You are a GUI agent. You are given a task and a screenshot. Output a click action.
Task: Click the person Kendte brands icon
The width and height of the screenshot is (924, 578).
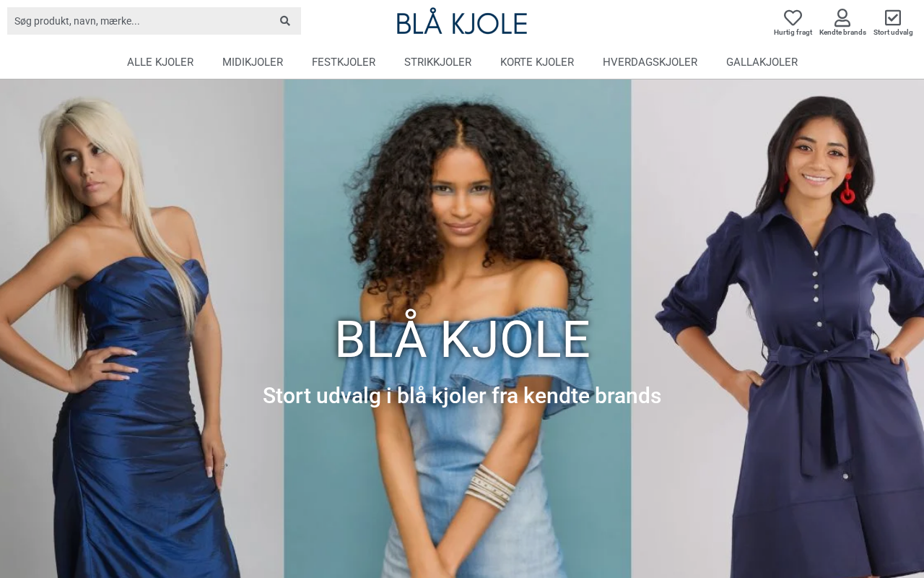[x=842, y=17]
